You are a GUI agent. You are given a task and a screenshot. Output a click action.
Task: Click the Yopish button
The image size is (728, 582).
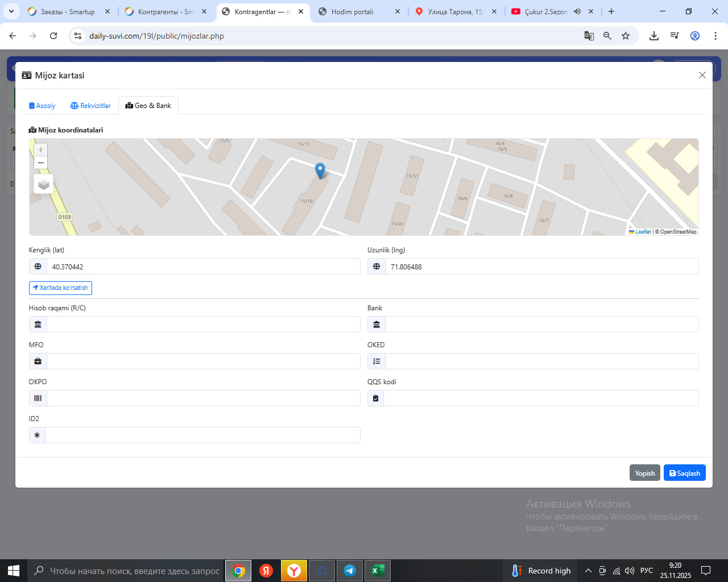coord(644,473)
